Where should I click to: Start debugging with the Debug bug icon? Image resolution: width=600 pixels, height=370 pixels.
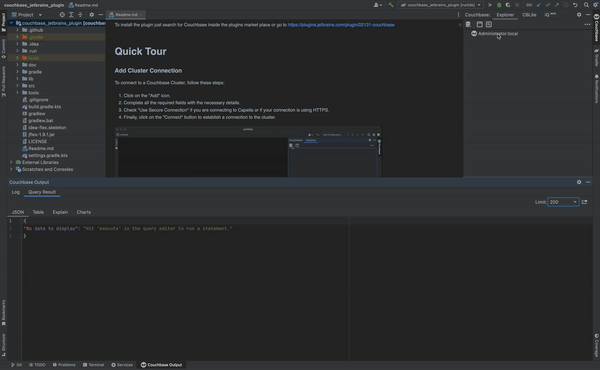pyautogui.click(x=499, y=5)
